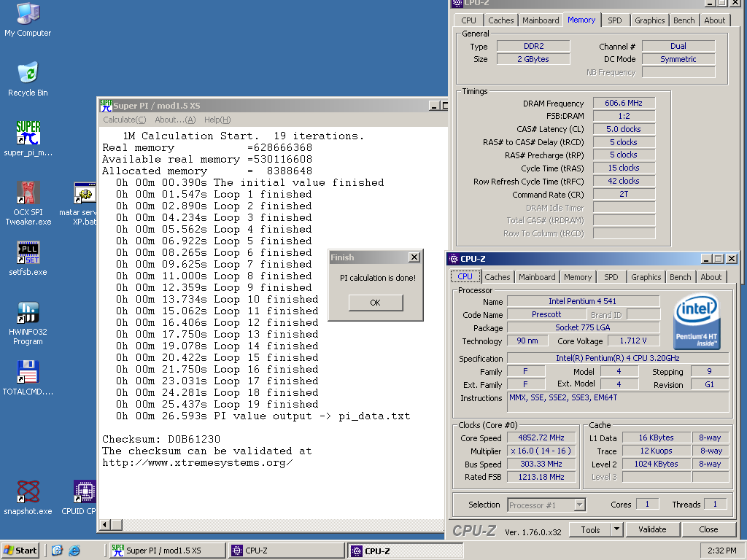Switch to SPD tab in front CPU-Z
The image size is (747, 560).
point(611,277)
